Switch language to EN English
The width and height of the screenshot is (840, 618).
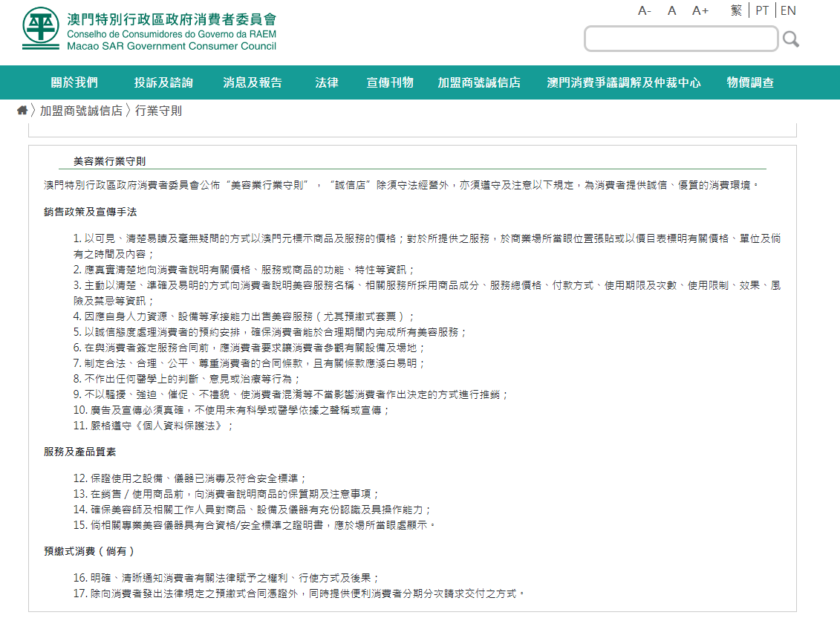pyautogui.click(x=788, y=10)
